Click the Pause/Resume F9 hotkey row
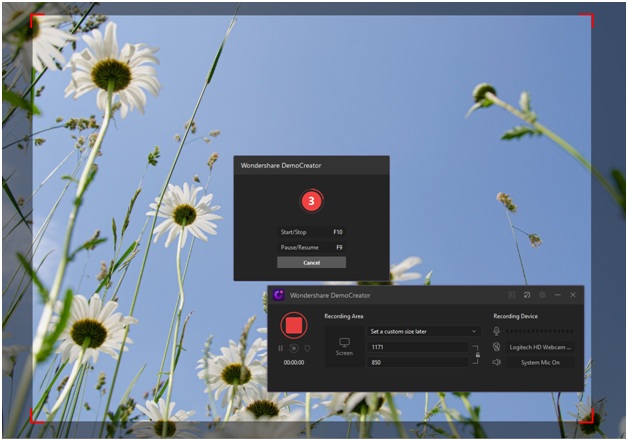This screenshot has height=441, width=628. point(311,246)
